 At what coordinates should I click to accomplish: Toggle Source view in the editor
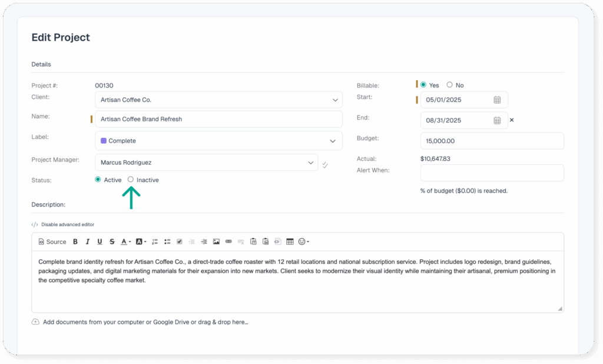52,241
